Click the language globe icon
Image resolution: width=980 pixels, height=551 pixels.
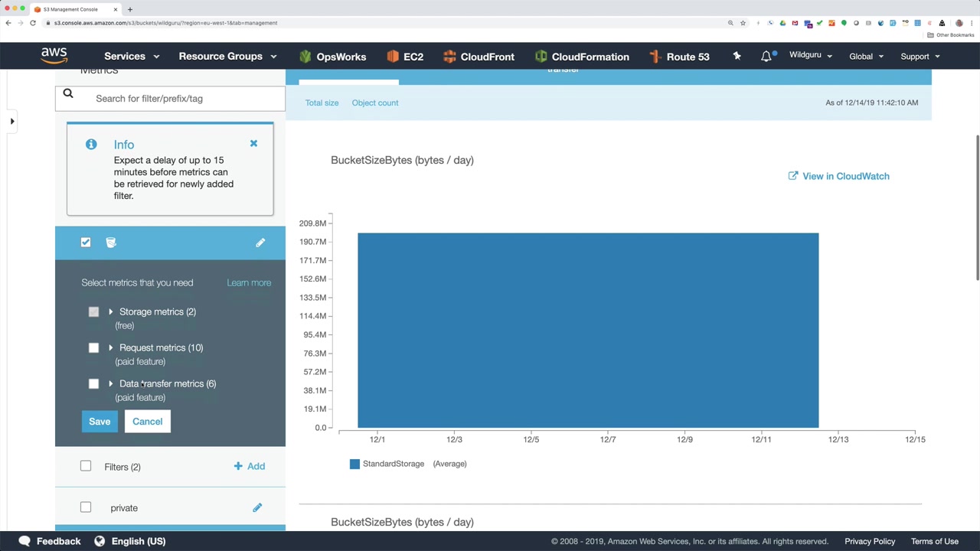pyautogui.click(x=100, y=541)
